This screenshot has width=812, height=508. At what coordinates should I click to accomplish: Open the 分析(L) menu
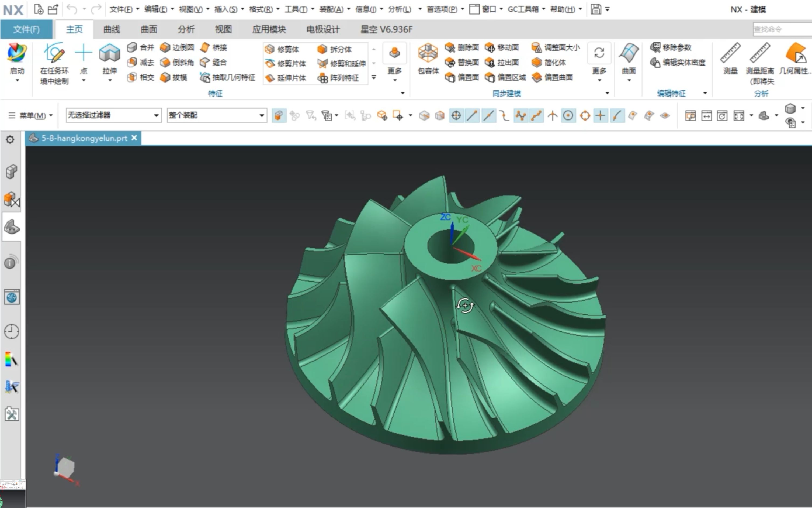(x=400, y=9)
